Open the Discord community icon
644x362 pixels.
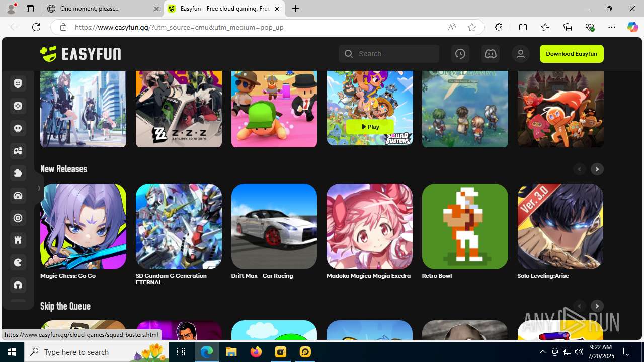(x=490, y=54)
